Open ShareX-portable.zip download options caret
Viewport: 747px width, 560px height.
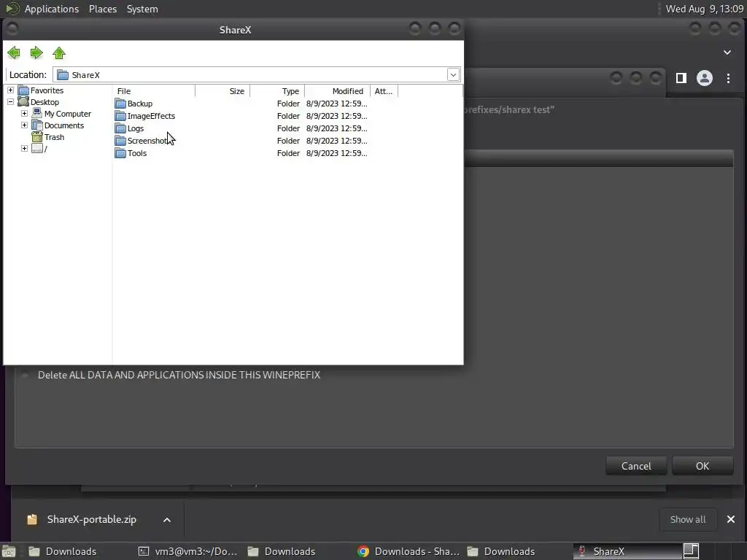click(167, 520)
